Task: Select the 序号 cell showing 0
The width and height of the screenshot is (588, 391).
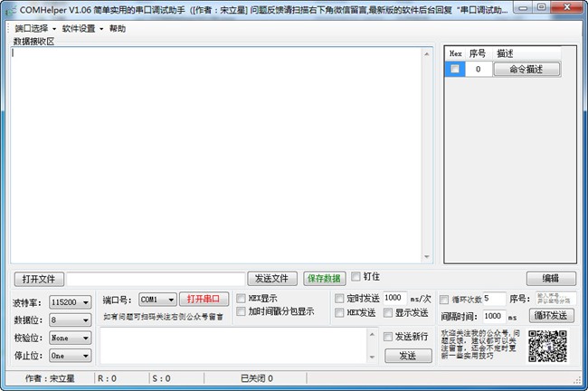Action: click(x=479, y=70)
